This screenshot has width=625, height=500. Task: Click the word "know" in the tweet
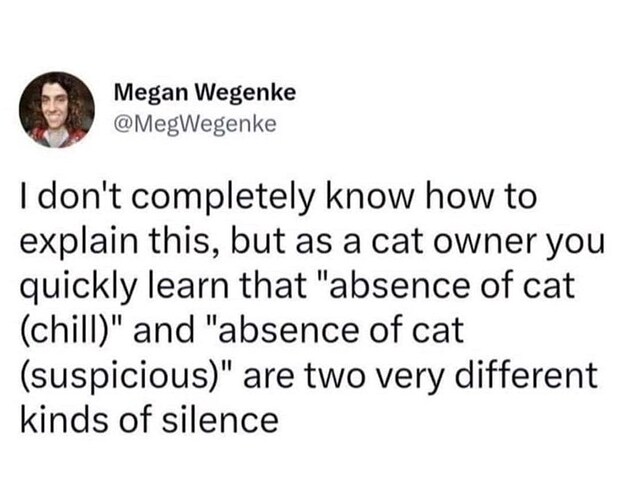(x=369, y=198)
